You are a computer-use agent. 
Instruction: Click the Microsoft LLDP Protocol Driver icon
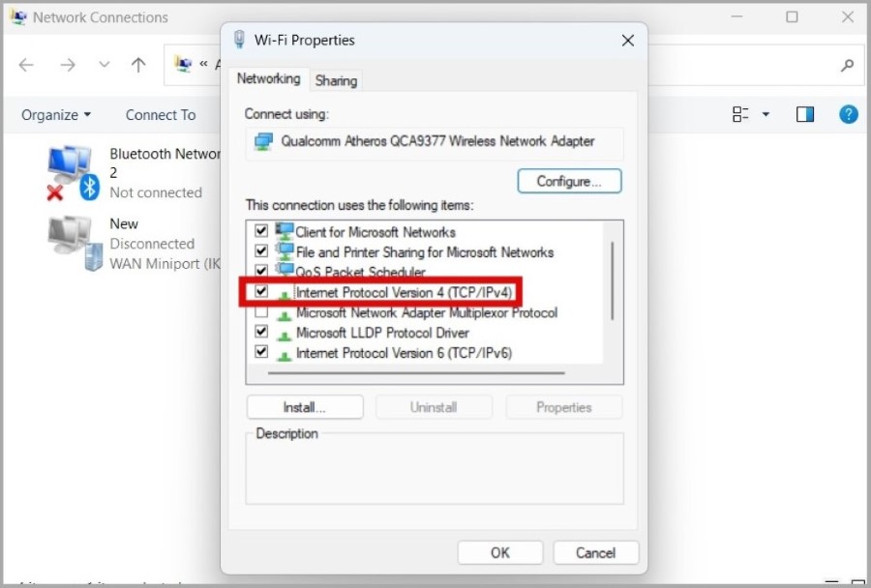[285, 335]
